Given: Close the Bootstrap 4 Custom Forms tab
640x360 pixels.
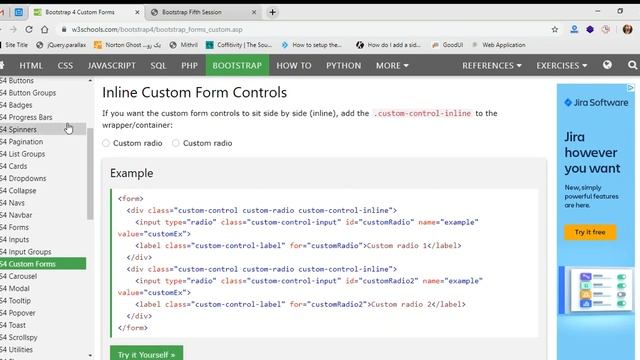Looking at the screenshot, I should click(x=137, y=12).
